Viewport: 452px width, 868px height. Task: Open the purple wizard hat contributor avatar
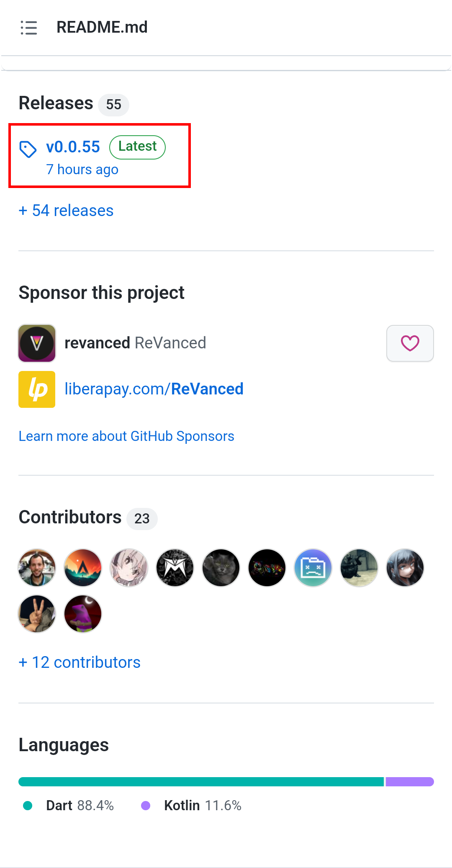83,614
